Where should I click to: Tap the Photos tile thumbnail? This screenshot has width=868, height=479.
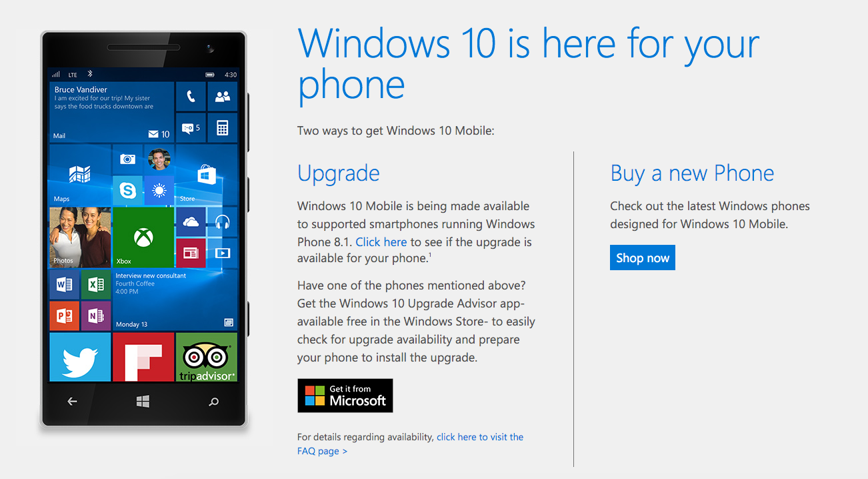click(x=80, y=237)
